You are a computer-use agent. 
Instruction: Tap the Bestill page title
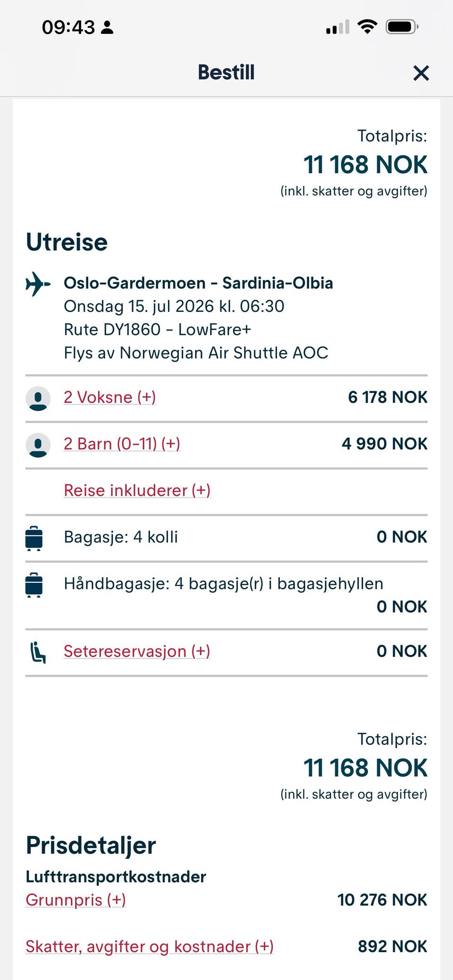coord(226,73)
